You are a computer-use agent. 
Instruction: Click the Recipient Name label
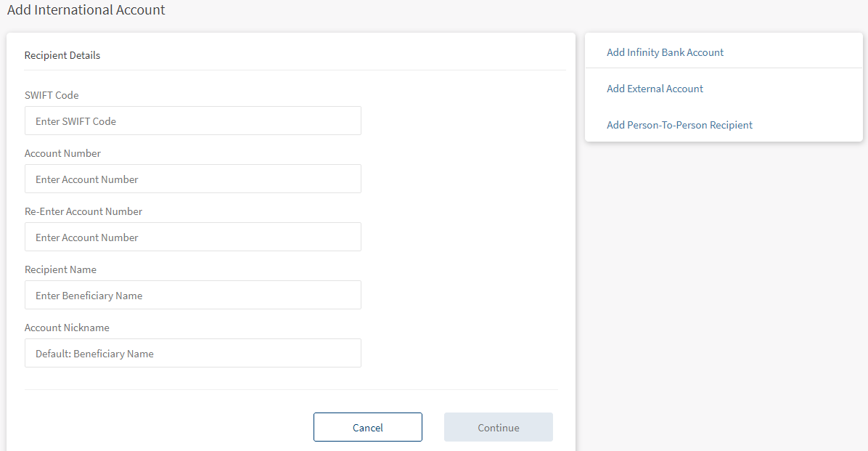click(x=60, y=269)
